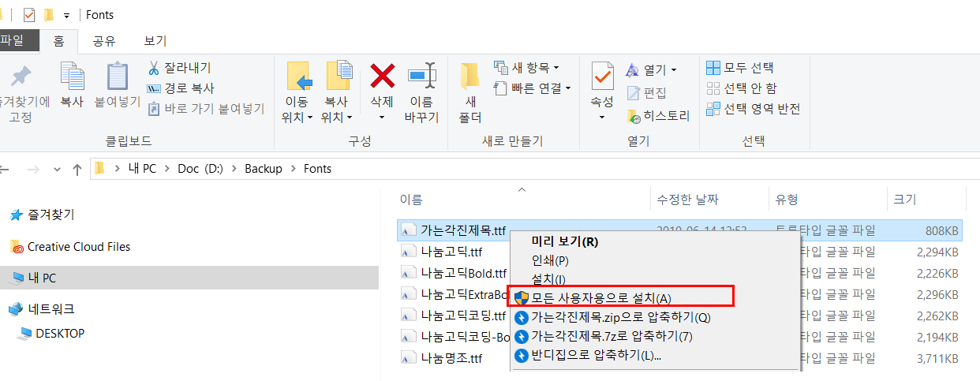Click the 속성 properties icon
The image size is (980, 381).
[x=602, y=77]
